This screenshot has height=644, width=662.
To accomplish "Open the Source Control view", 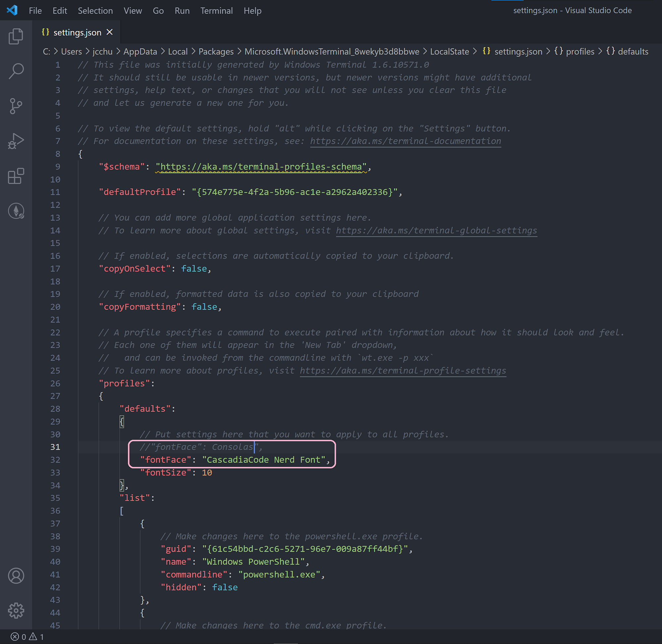I will [16, 106].
